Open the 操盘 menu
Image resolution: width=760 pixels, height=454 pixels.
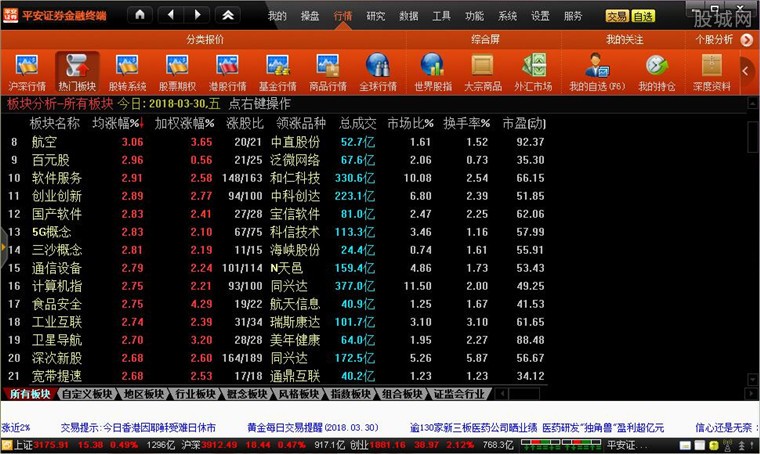point(310,16)
